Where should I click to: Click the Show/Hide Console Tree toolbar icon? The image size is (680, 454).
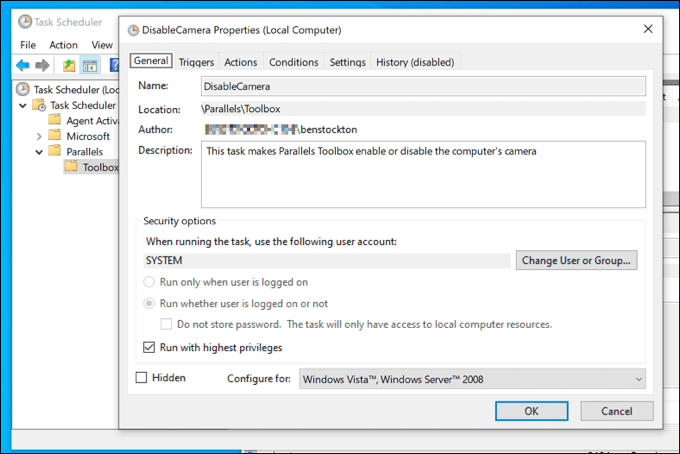[90, 66]
